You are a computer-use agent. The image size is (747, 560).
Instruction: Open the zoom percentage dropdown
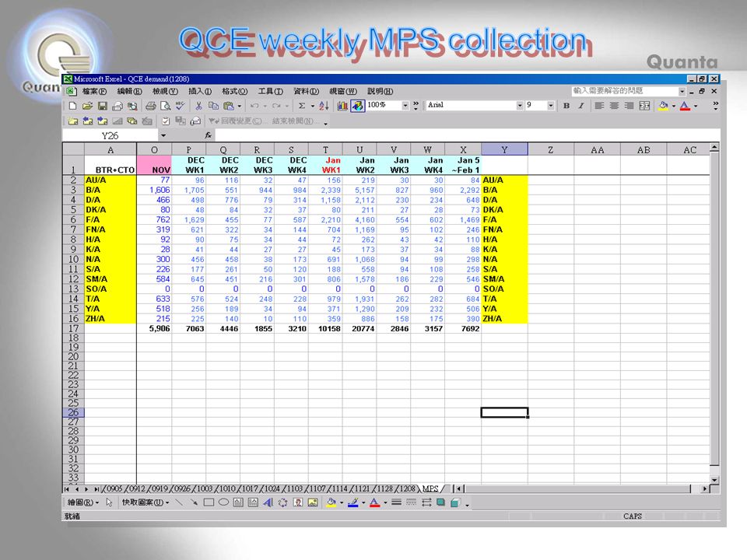click(405, 105)
